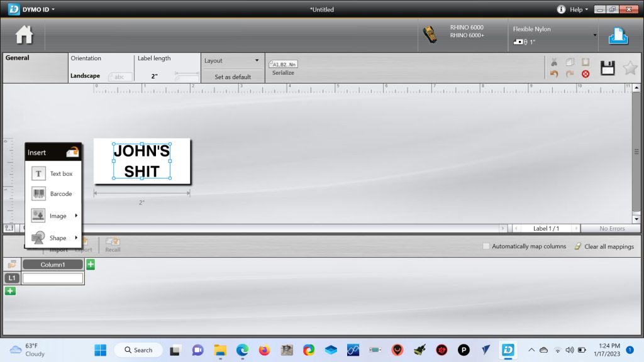Click the L1 data cell under Column1
This screenshot has height=362, width=644.
click(x=53, y=278)
